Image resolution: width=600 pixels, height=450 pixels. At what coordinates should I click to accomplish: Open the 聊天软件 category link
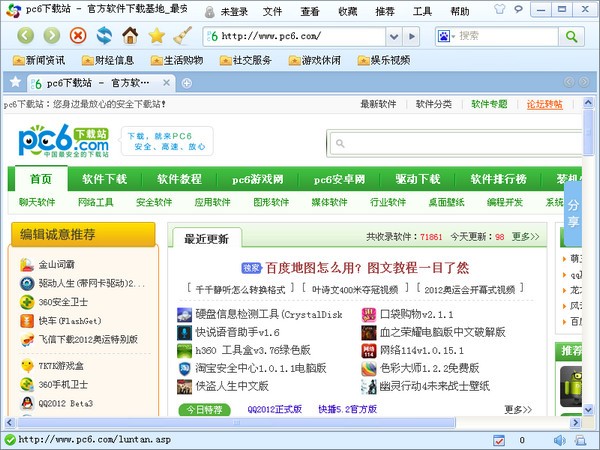tap(37, 202)
